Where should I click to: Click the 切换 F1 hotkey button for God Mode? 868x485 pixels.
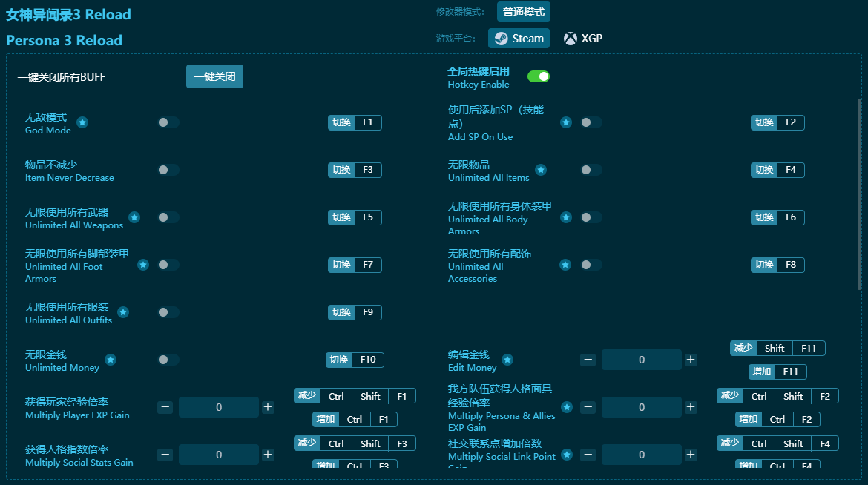coord(355,122)
